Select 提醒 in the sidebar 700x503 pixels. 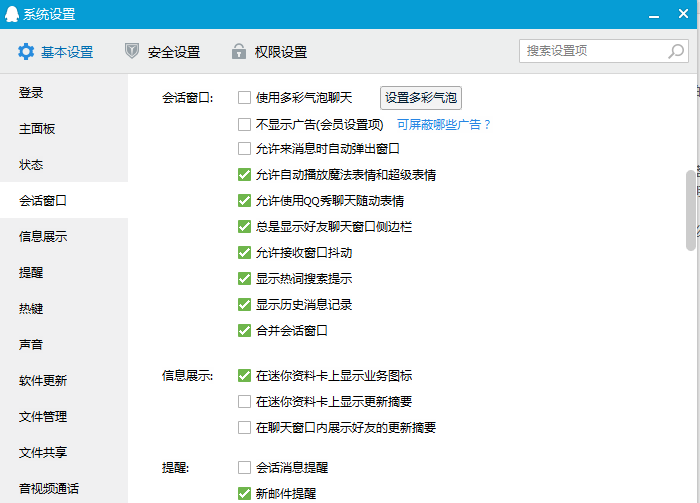(x=64, y=272)
